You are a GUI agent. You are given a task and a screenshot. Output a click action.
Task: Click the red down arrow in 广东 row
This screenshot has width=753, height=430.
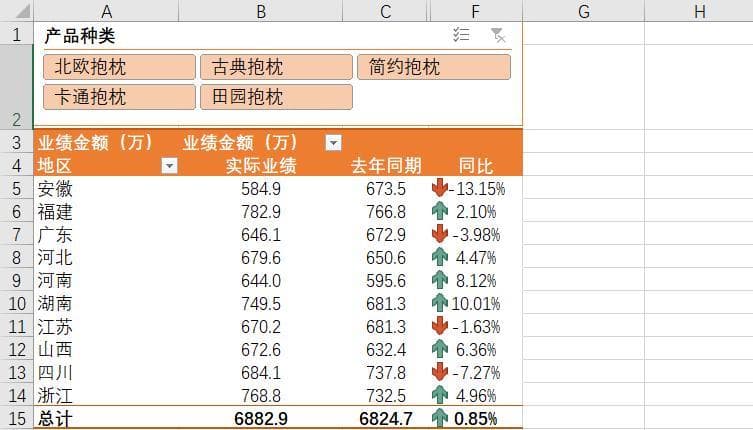tap(439, 234)
